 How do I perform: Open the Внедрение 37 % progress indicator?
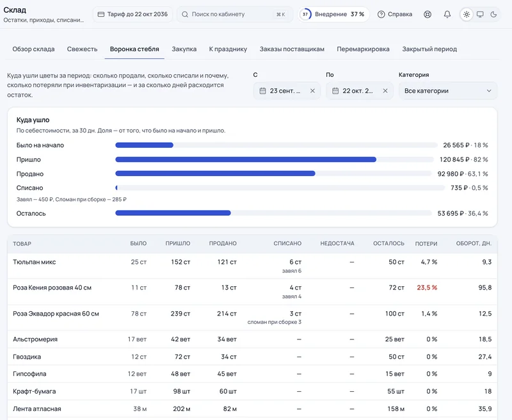click(x=333, y=14)
